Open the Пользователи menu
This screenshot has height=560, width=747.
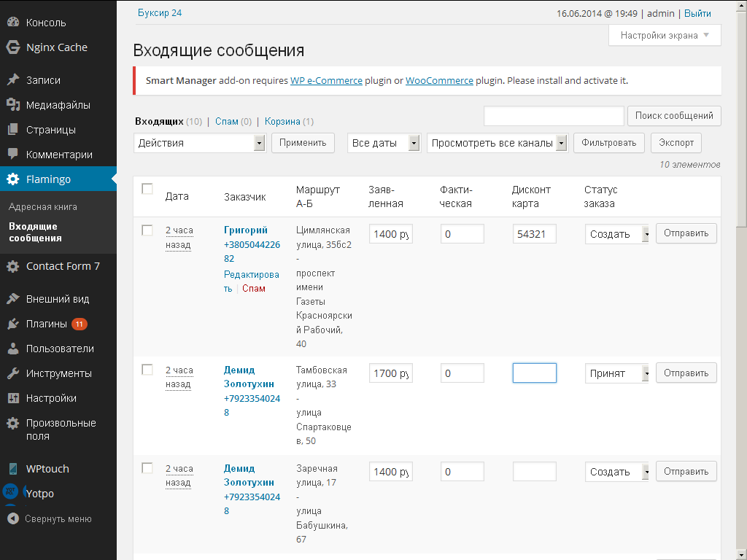tap(58, 349)
